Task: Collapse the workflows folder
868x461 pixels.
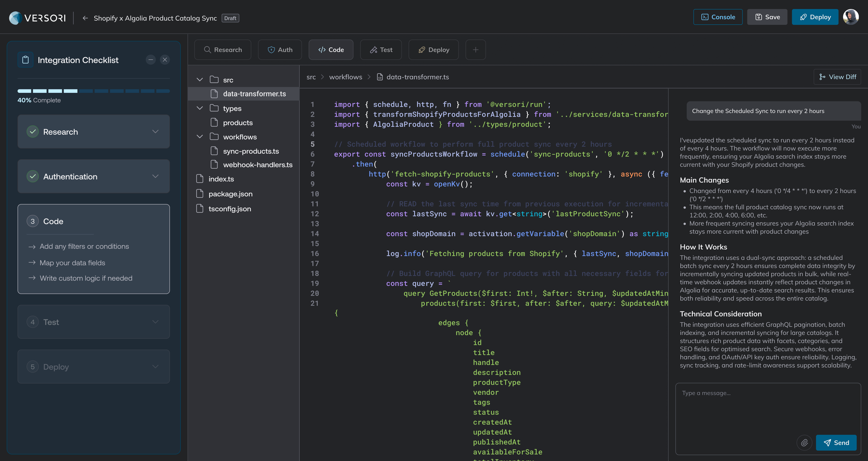Action: click(200, 136)
